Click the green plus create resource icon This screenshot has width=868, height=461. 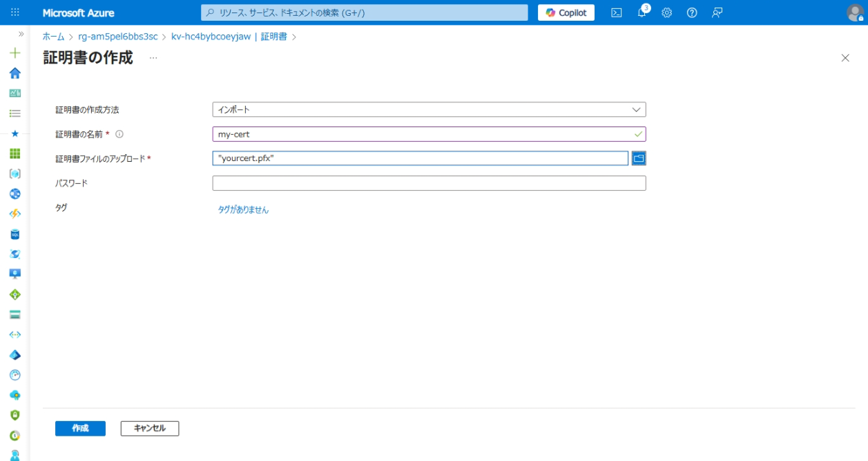pos(15,53)
